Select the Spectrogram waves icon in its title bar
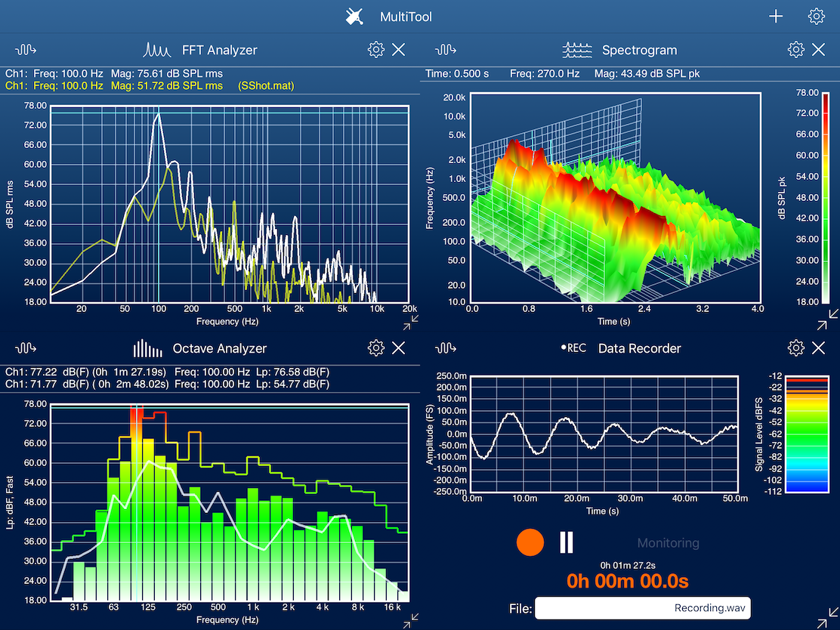 click(x=577, y=49)
